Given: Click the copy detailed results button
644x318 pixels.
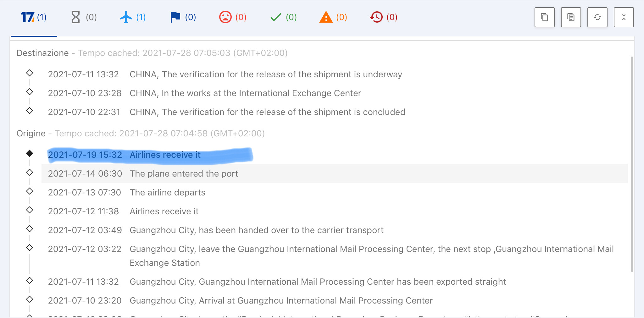Looking at the screenshot, I should tap(571, 17).
